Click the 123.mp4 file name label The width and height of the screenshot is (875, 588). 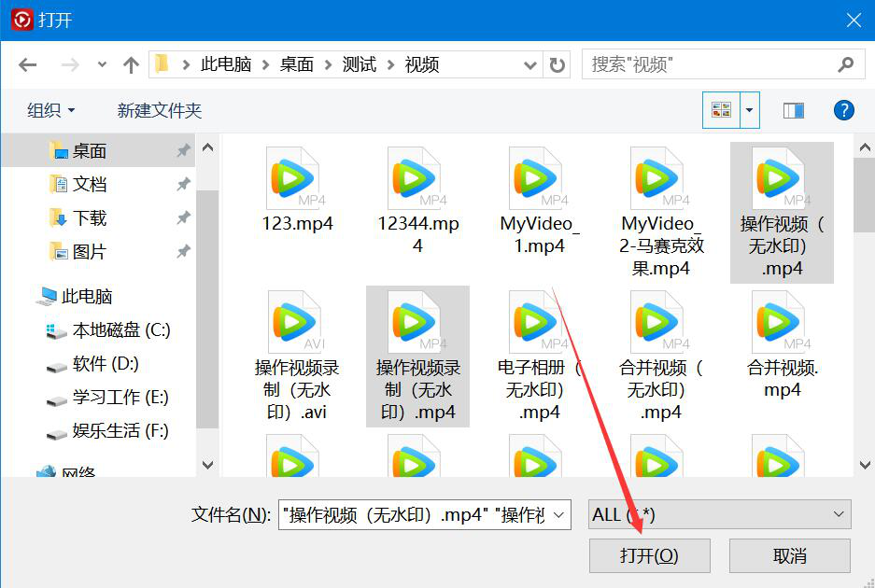[298, 224]
